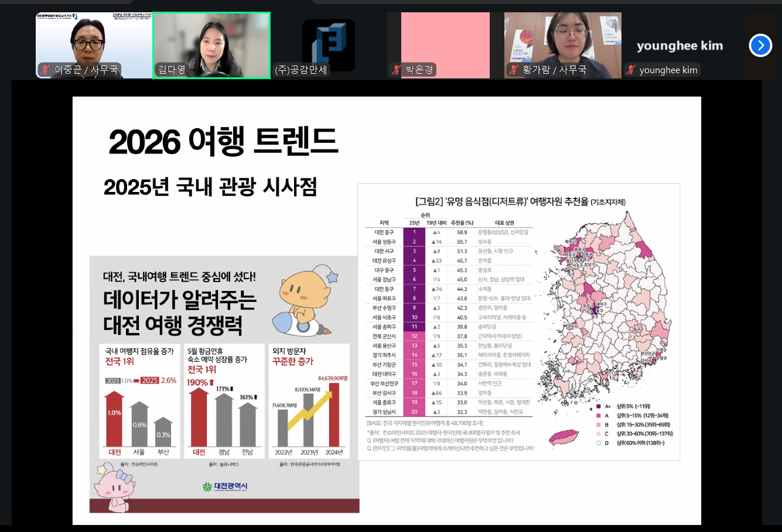Select 박은경's pink participant tile

(x=445, y=45)
